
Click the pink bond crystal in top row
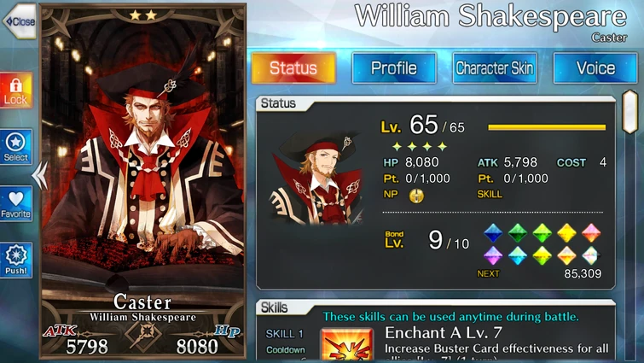591,232
